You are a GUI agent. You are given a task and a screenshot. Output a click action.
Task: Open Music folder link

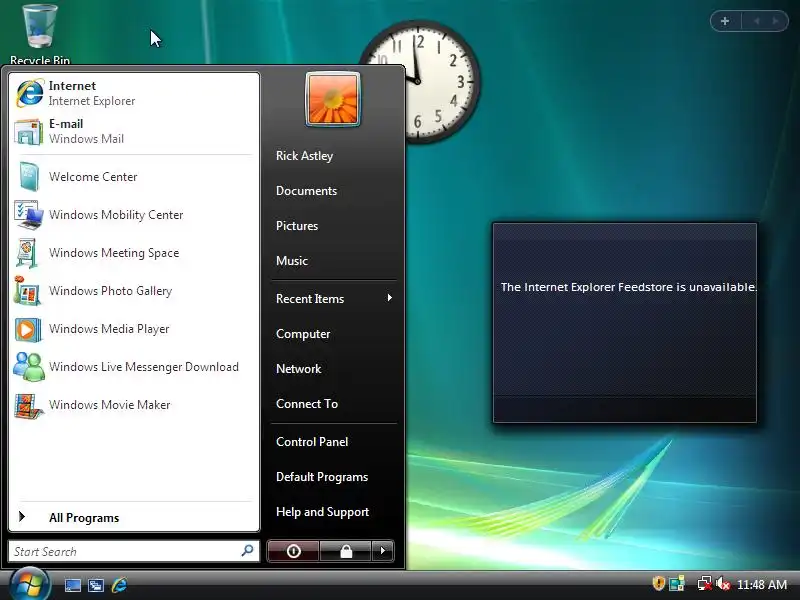291,261
